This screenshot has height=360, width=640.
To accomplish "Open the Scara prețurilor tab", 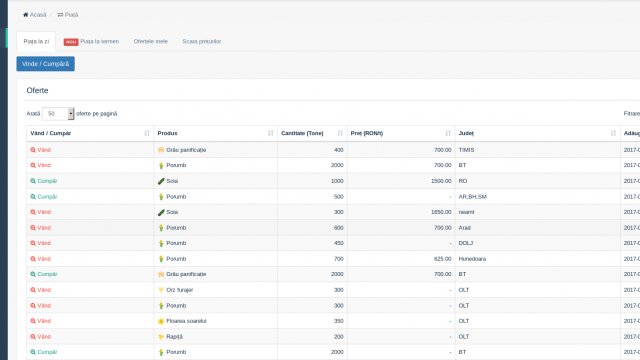I will 202,41.
